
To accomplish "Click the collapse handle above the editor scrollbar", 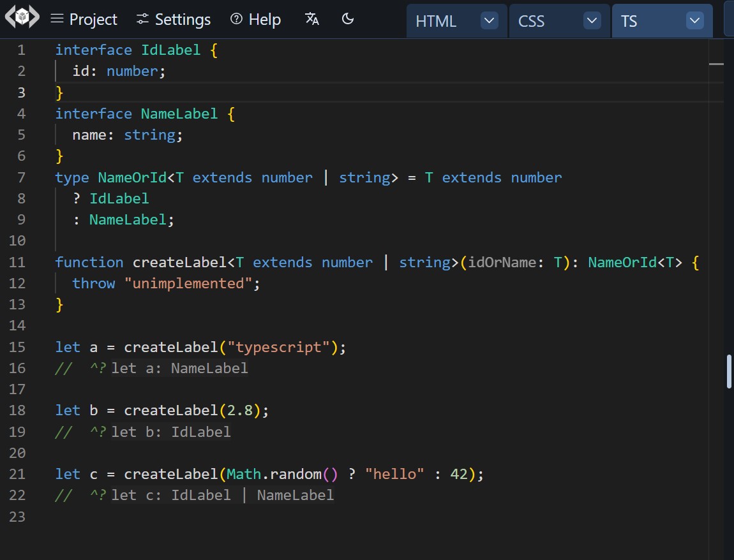I will click(x=716, y=64).
